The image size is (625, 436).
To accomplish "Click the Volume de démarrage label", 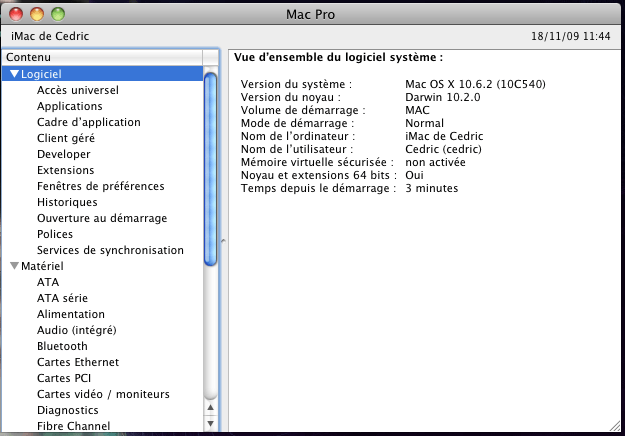I will (x=303, y=110).
